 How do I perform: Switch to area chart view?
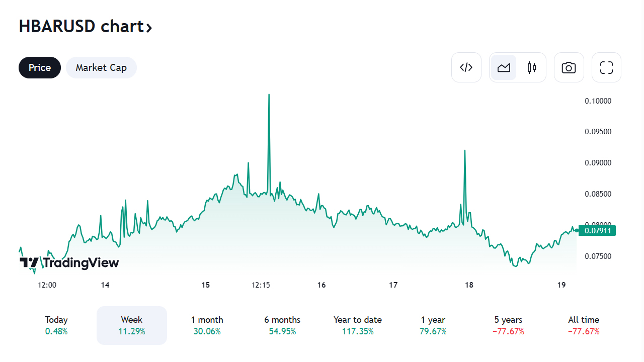pyautogui.click(x=504, y=67)
